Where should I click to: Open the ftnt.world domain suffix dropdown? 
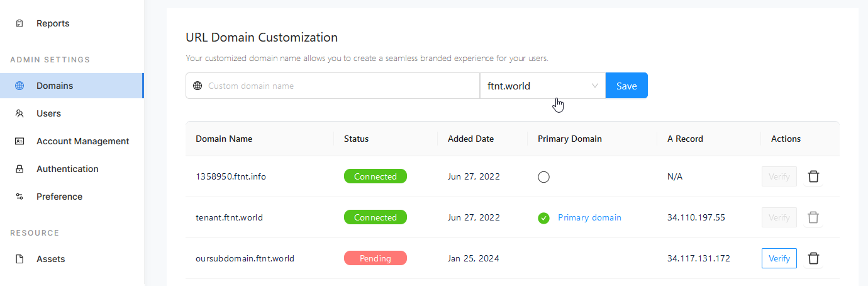pyautogui.click(x=542, y=86)
